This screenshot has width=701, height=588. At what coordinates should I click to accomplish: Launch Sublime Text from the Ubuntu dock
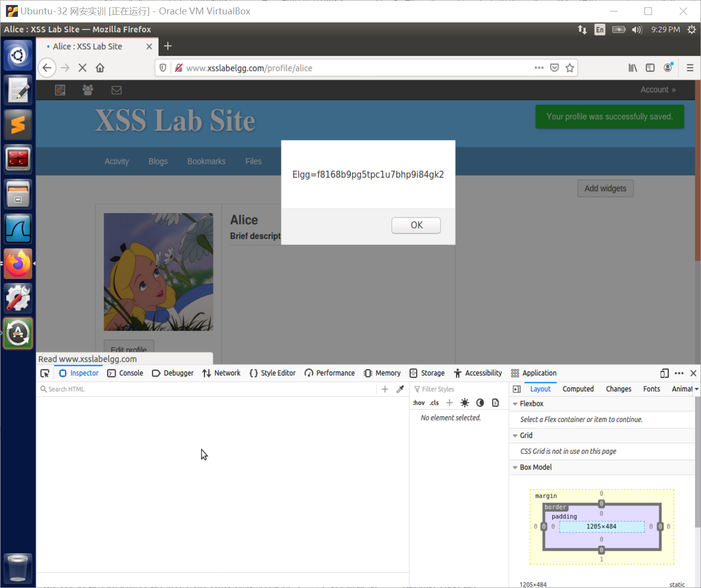coord(18,125)
